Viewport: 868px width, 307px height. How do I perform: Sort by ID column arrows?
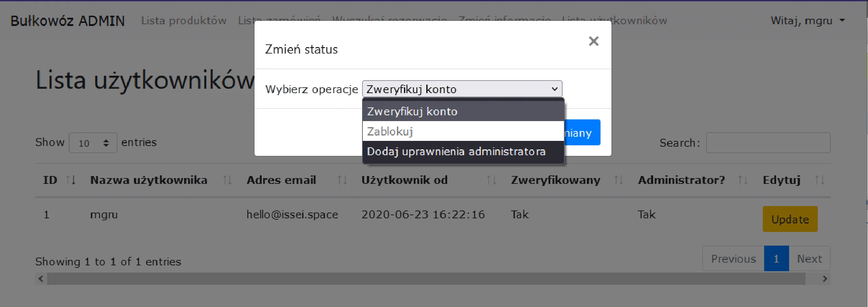(x=70, y=180)
